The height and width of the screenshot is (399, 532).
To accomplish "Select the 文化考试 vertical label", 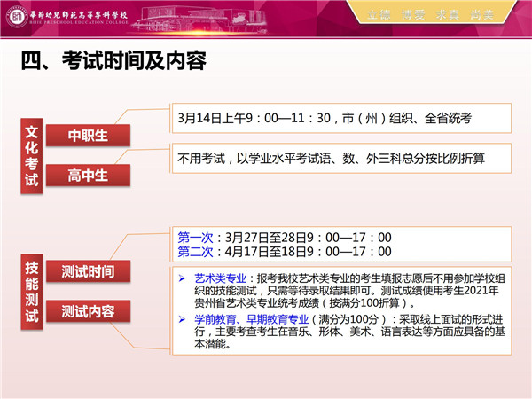I will pyautogui.click(x=32, y=156).
